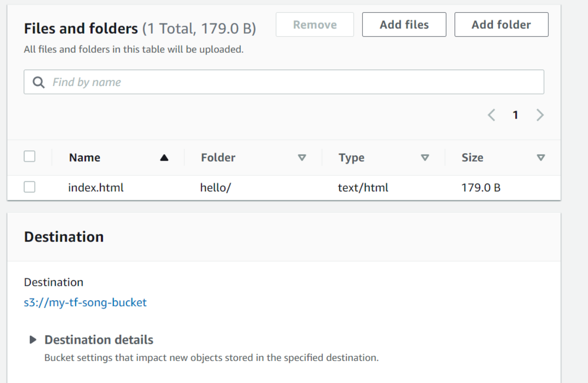Focus the Find by name field
The image size is (588, 383).
(284, 82)
